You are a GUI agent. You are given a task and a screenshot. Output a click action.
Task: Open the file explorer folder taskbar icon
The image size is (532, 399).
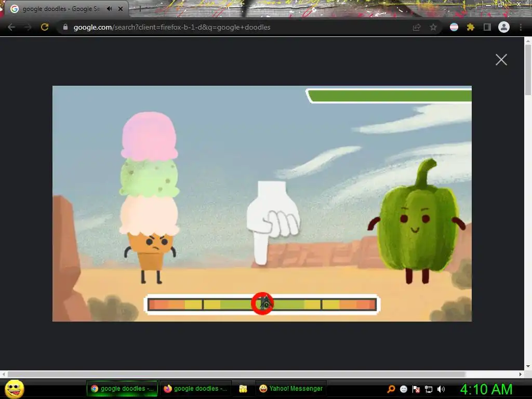[x=243, y=389]
